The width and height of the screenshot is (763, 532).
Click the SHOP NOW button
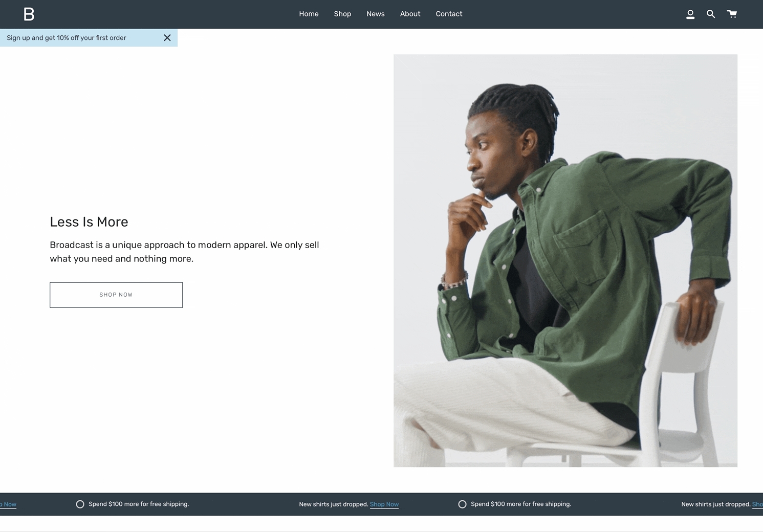[116, 295]
